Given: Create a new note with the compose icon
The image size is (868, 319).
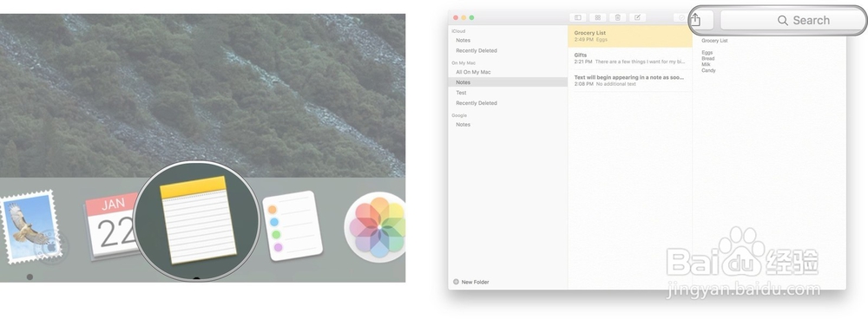Looking at the screenshot, I should point(637,17).
